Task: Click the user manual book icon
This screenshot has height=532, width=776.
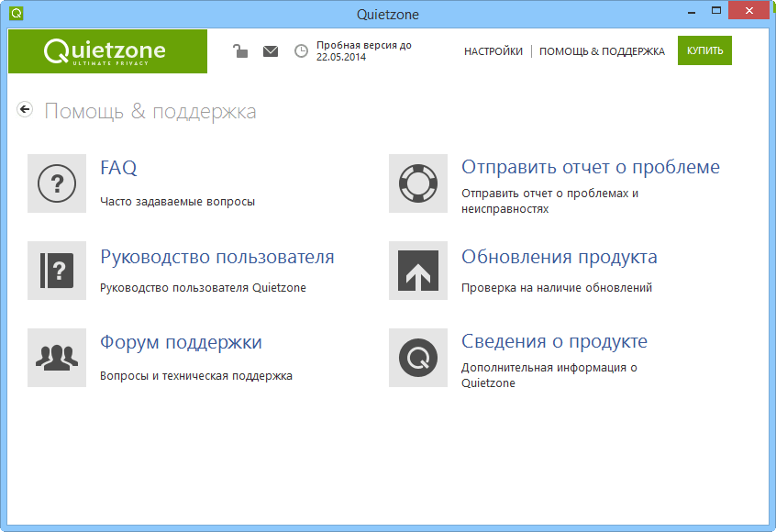Action: [57, 271]
